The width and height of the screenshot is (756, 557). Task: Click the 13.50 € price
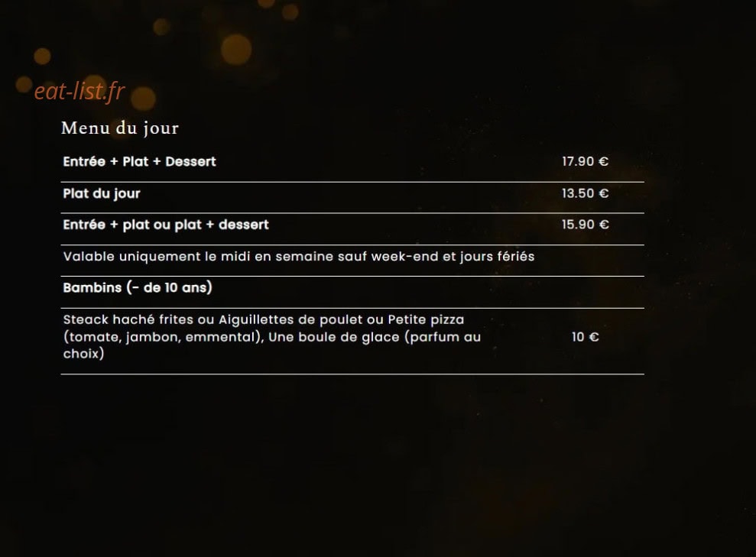(586, 193)
